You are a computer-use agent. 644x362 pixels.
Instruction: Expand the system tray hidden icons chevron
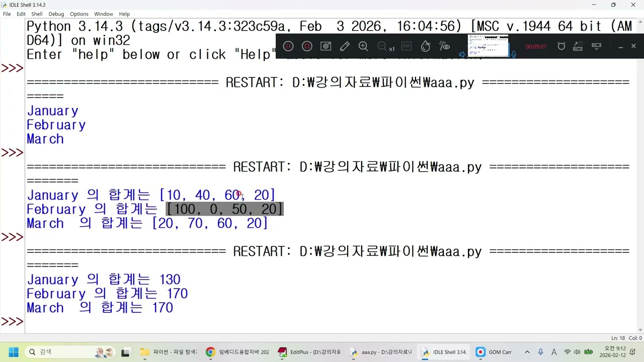pos(527,352)
